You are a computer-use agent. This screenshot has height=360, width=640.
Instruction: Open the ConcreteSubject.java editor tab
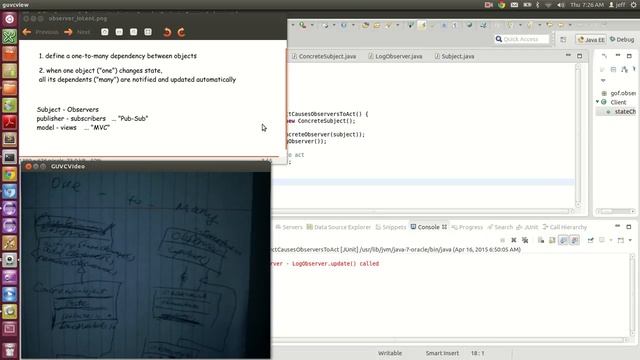[324, 56]
